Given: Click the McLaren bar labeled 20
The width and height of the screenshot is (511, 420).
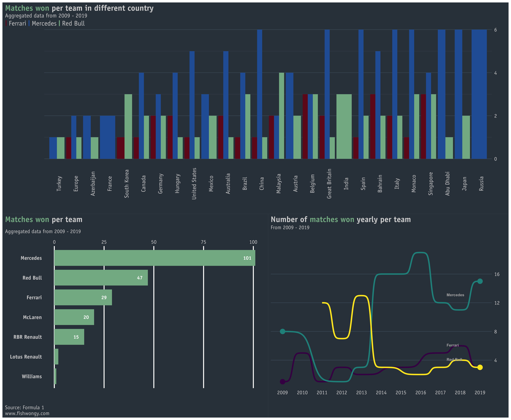Looking at the screenshot, I should [74, 317].
